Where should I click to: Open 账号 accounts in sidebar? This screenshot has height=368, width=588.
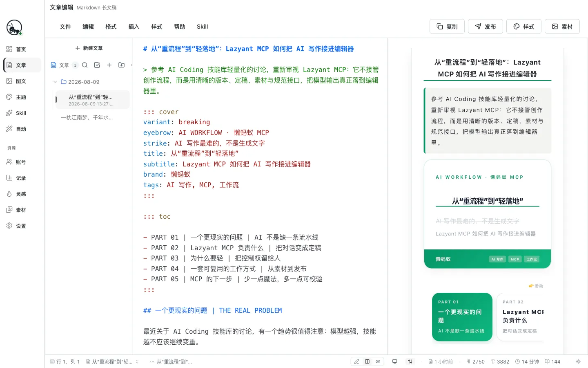[x=22, y=162]
